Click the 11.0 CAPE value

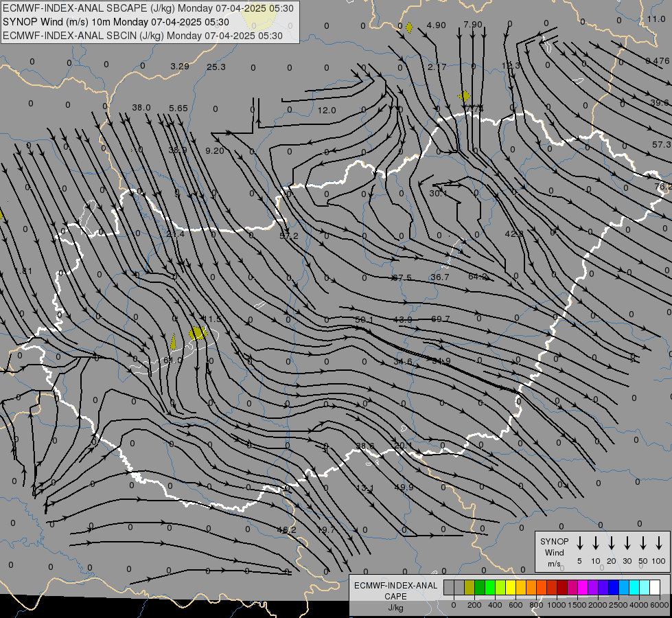tap(656, 19)
